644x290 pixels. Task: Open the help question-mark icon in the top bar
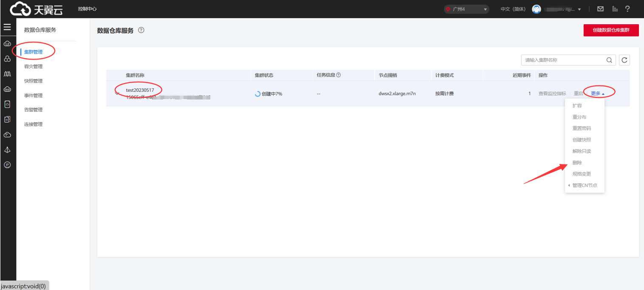tap(627, 9)
